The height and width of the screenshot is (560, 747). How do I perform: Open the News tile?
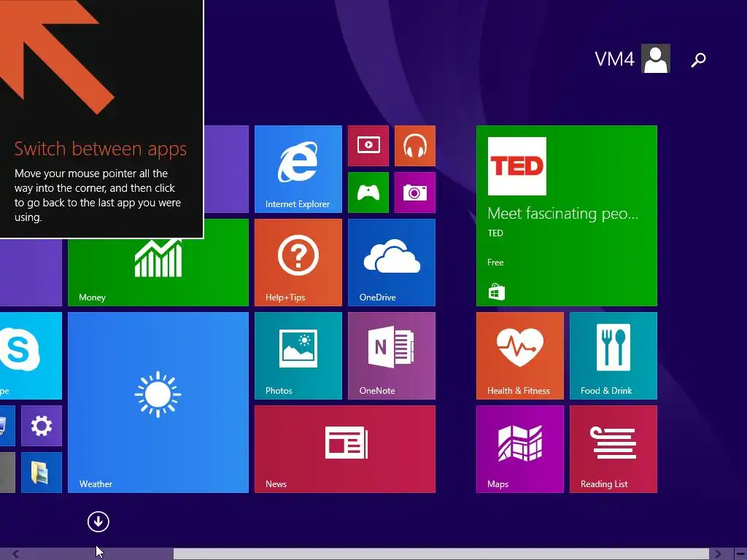point(345,449)
